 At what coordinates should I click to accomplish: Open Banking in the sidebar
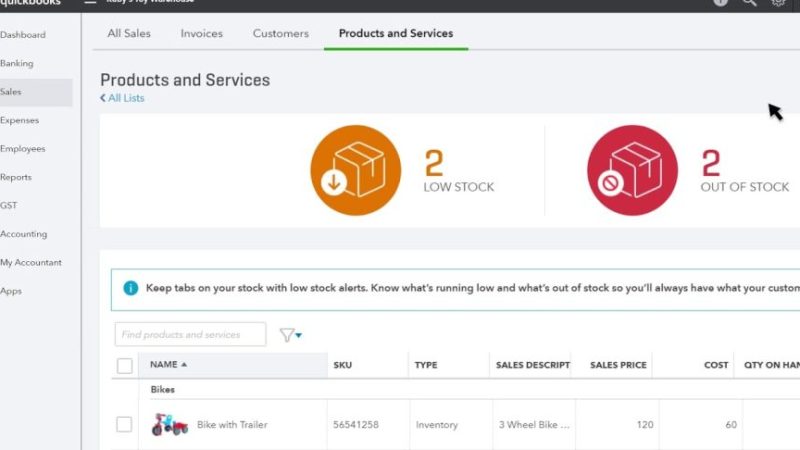coord(17,63)
